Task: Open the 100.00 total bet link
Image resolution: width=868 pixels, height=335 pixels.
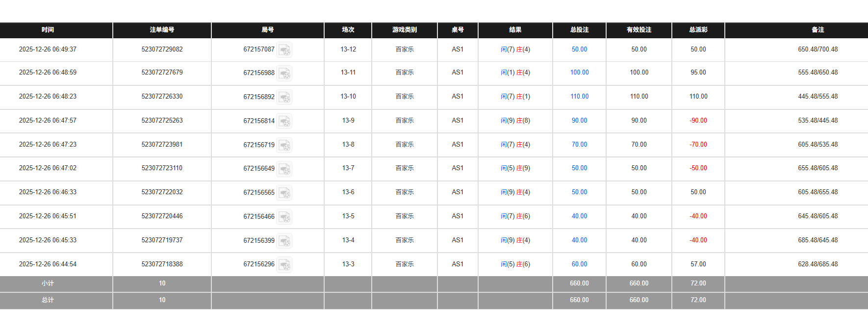Action: (x=579, y=73)
